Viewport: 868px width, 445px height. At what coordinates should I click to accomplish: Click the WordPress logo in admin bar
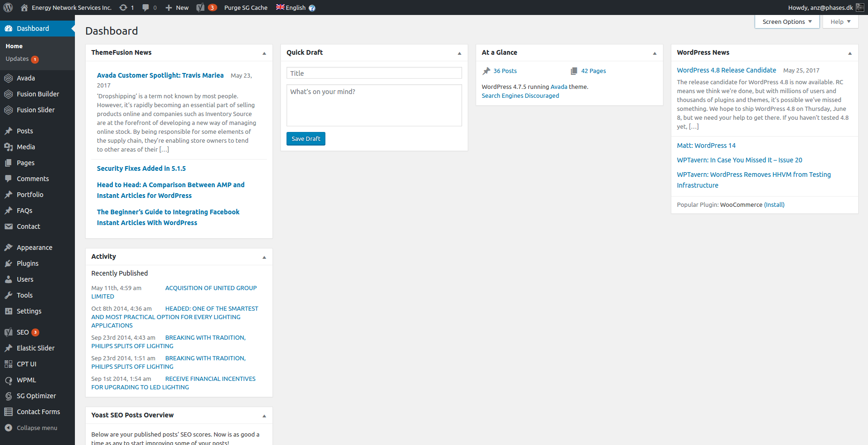pyautogui.click(x=8, y=7)
